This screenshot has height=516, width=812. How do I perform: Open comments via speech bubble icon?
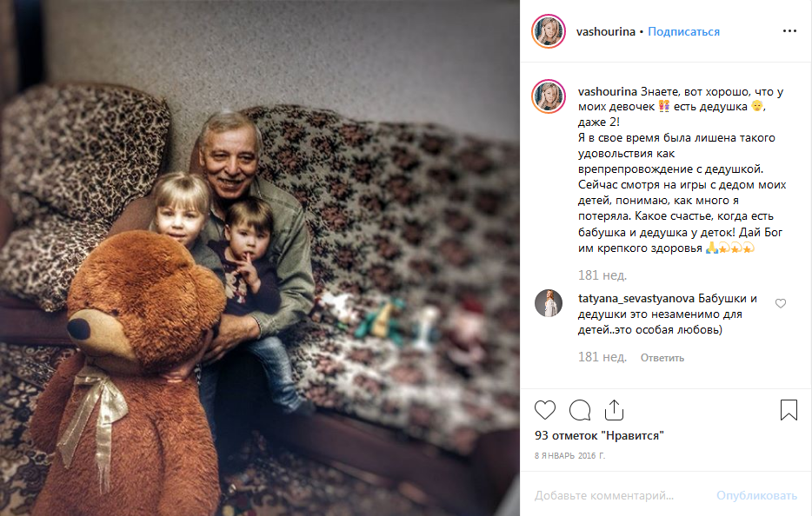(580, 410)
